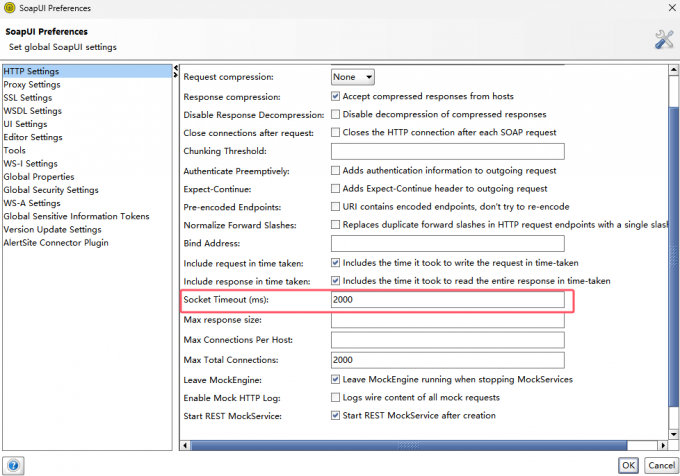680x476 pixels.
Task: Click the horizontal scrollbar thumb
Action: pyautogui.click(x=409, y=445)
